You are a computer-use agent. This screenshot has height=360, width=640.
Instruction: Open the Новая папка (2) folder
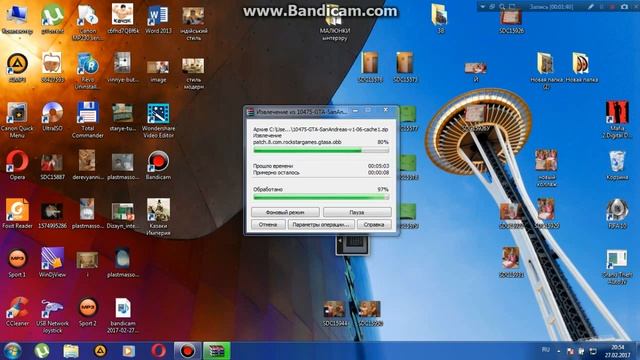click(546, 71)
